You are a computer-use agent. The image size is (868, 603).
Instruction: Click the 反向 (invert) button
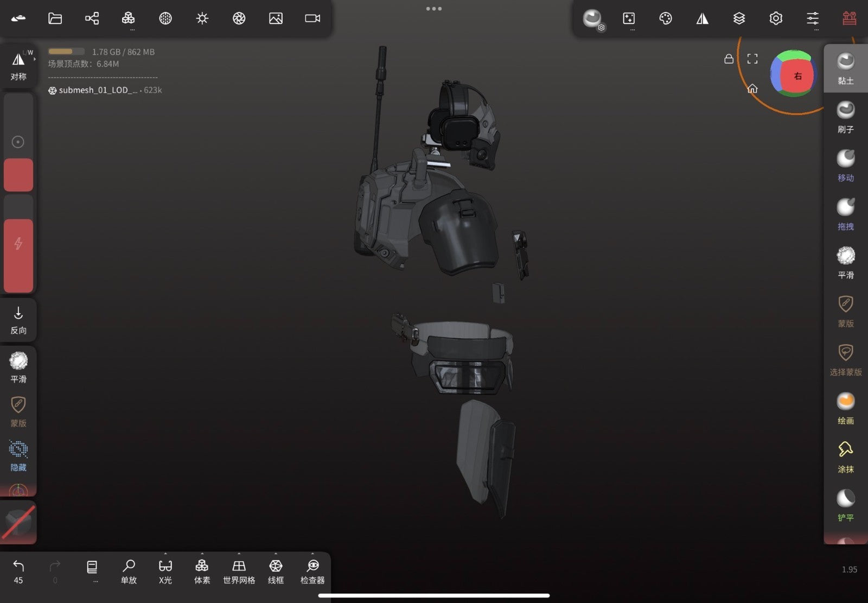pos(18,320)
